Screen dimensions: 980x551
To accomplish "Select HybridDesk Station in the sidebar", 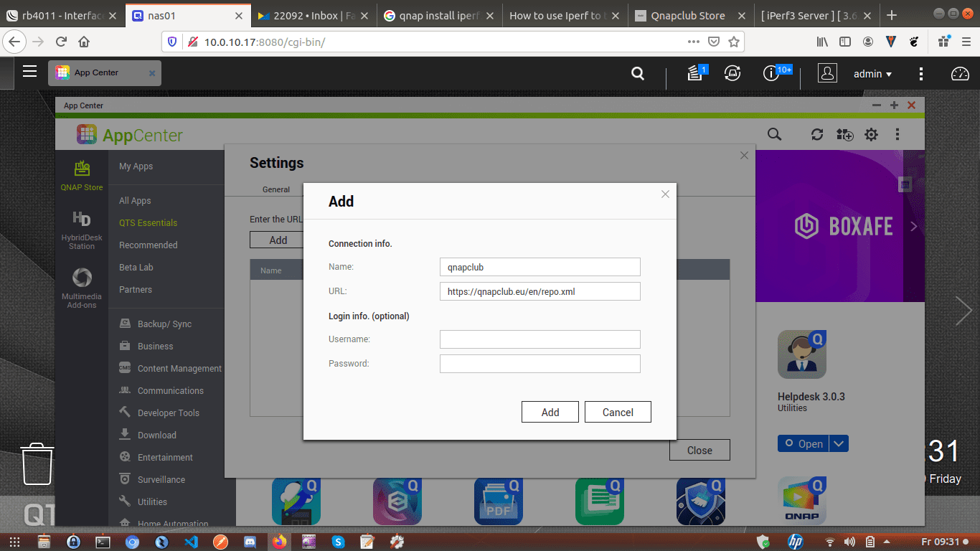I will [x=82, y=230].
